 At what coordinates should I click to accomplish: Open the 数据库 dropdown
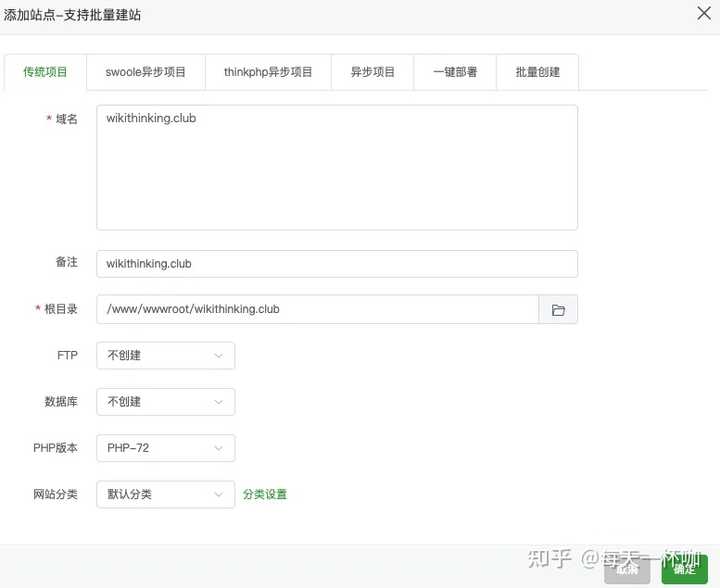point(166,402)
